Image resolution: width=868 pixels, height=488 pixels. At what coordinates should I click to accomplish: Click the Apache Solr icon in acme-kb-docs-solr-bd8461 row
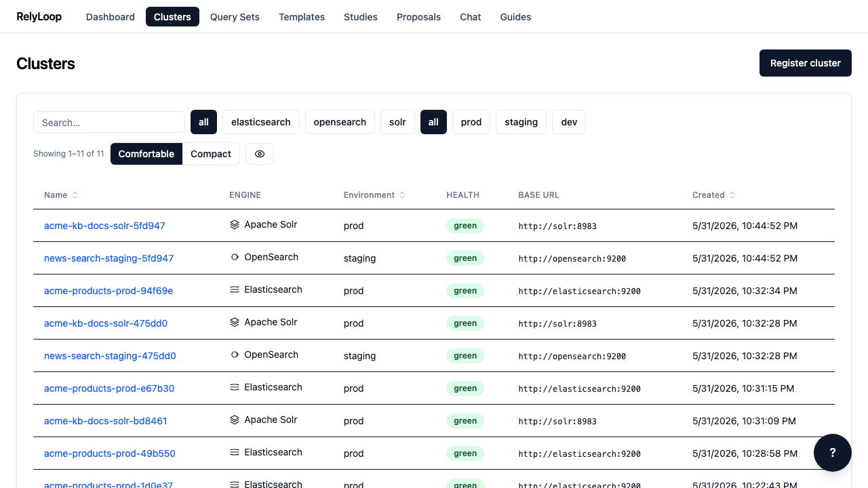tap(235, 420)
